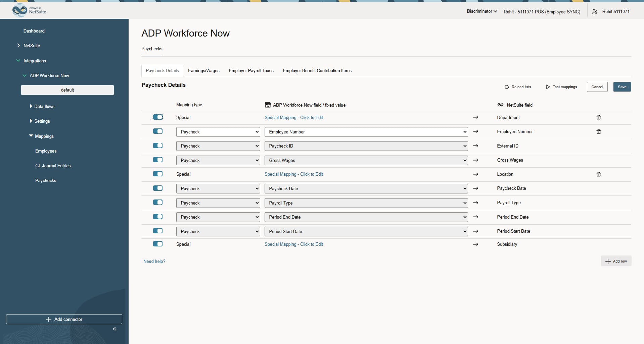644x344 pixels.
Task: Disable the Payroll Type mapping switch
Action: 158,202
